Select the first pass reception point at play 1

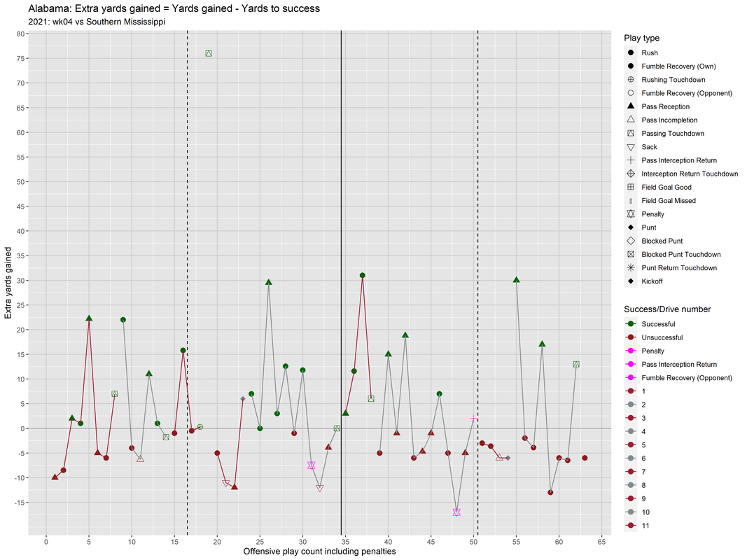click(55, 477)
